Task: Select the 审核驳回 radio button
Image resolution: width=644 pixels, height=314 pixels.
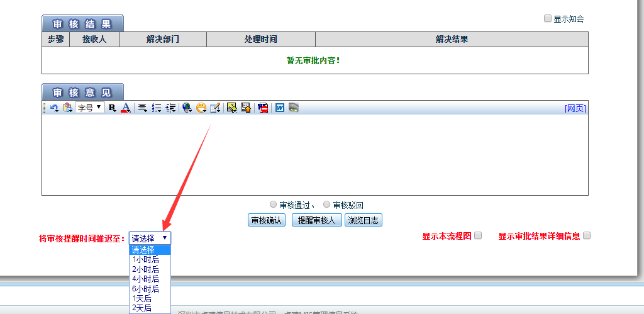Action: tap(326, 205)
